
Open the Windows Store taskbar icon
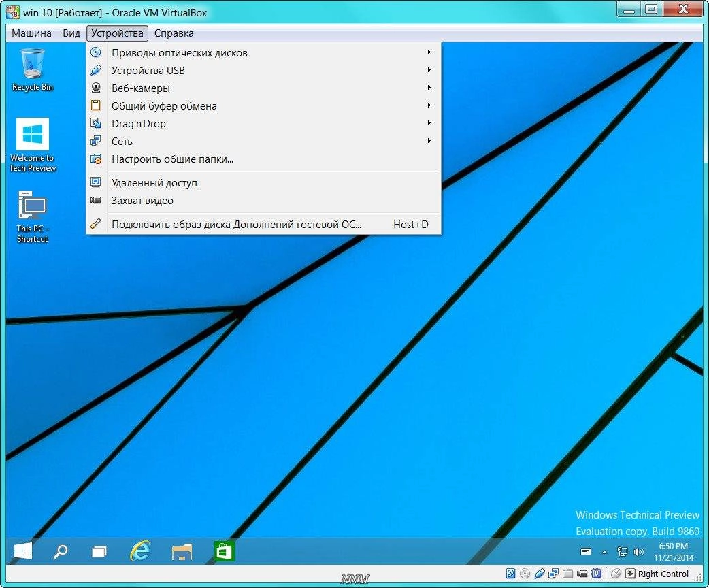coord(224,551)
